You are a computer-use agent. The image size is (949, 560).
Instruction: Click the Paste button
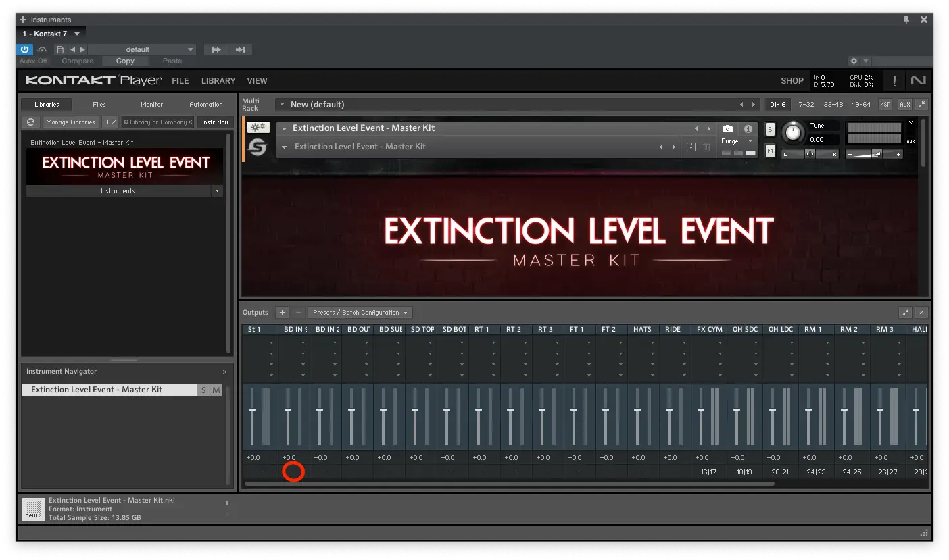click(172, 61)
